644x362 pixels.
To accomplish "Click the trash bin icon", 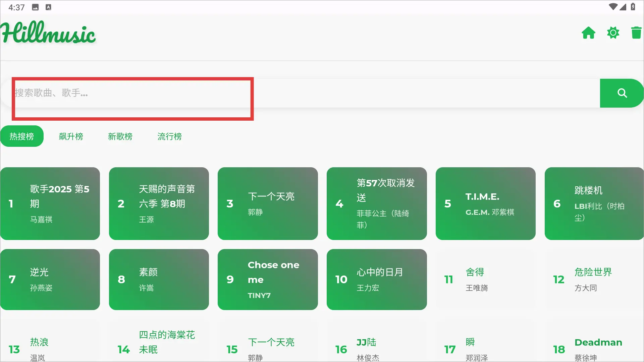I will tap(636, 33).
